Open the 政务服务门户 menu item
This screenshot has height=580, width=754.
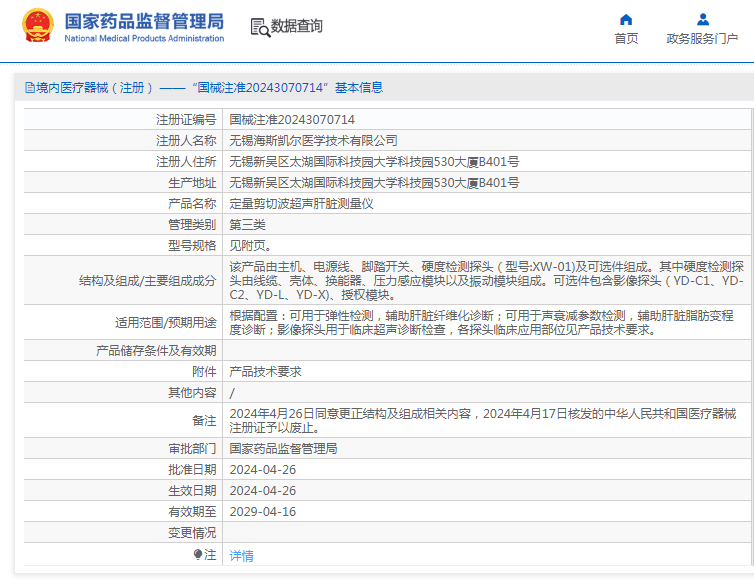coord(702,38)
